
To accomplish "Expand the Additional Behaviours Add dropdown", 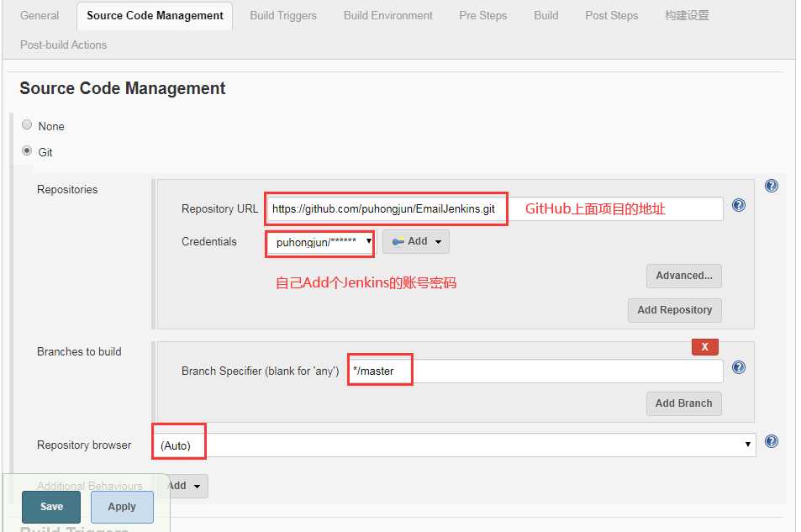I will pos(187,486).
